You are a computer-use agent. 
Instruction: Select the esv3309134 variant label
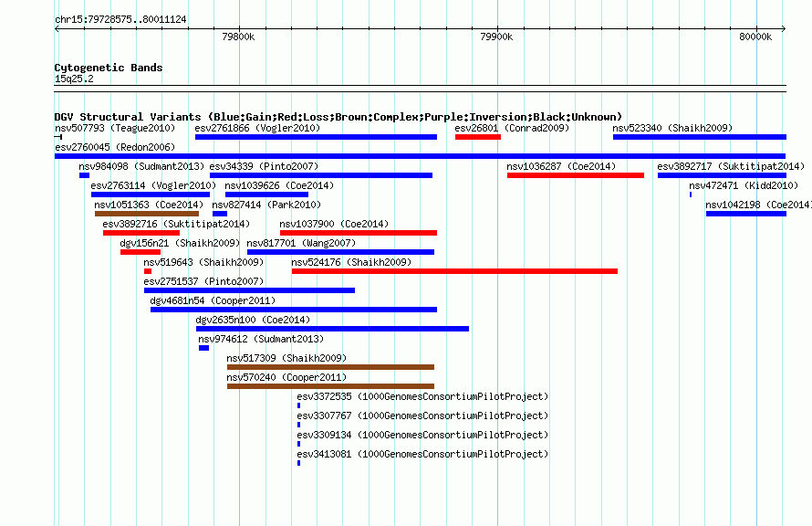pos(422,435)
